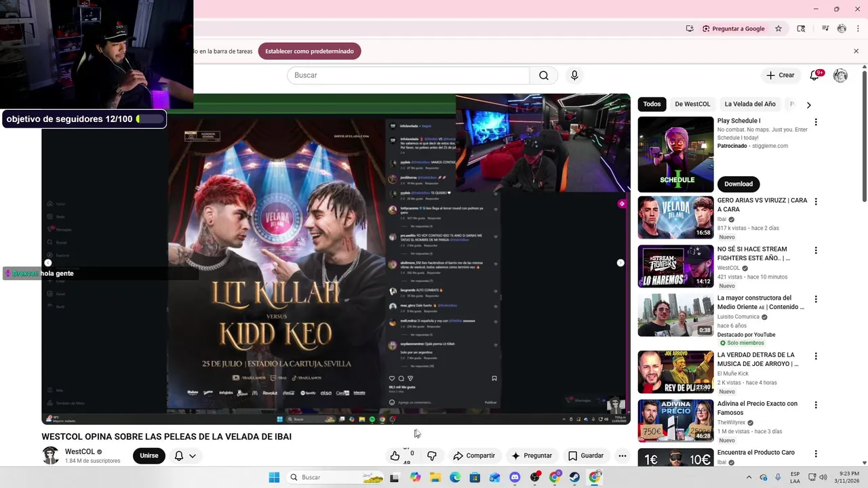
Task: Open Microsoft Edge from the taskbar
Action: point(455,477)
